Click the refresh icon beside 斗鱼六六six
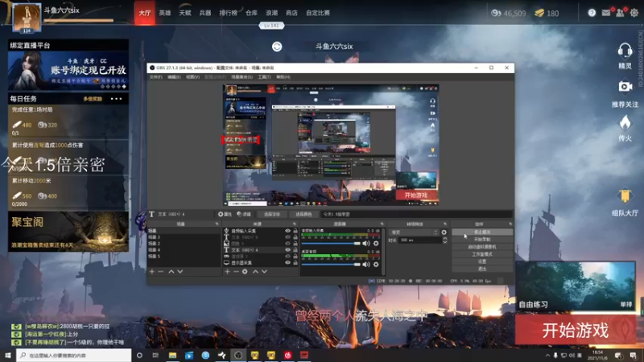 click(277, 47)
